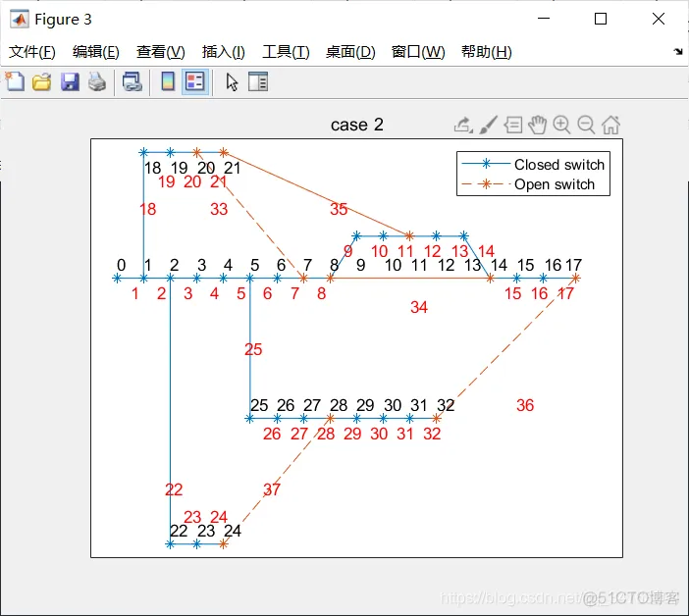Image resolution: width=689 pixels, height=616 pixels.
Task: Click the black node label 32
Action: tap(446, 405)
